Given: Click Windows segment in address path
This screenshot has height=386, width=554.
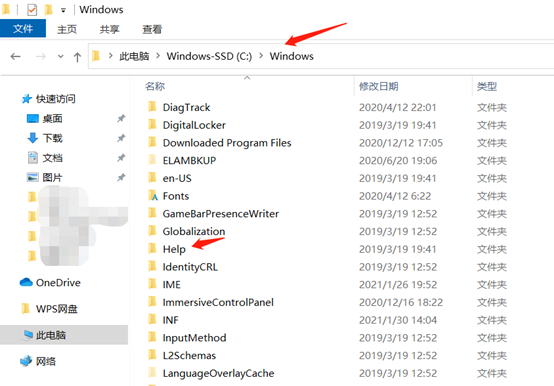Looking at the screenshot, I should point(291,56).
